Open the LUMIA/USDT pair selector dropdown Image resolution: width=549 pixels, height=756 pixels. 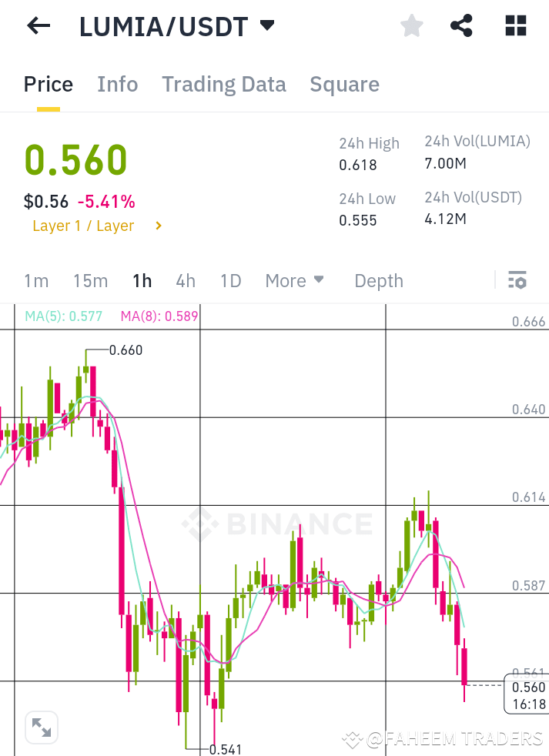266,24
